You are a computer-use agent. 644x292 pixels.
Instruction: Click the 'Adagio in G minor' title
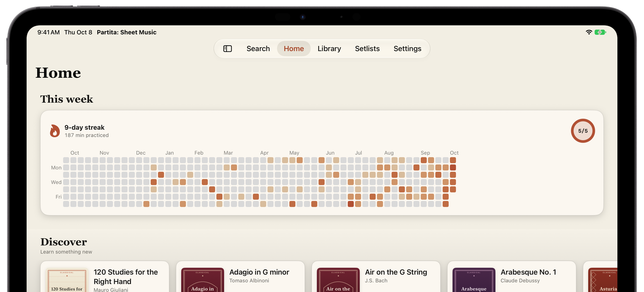click(x=259, y=272)
